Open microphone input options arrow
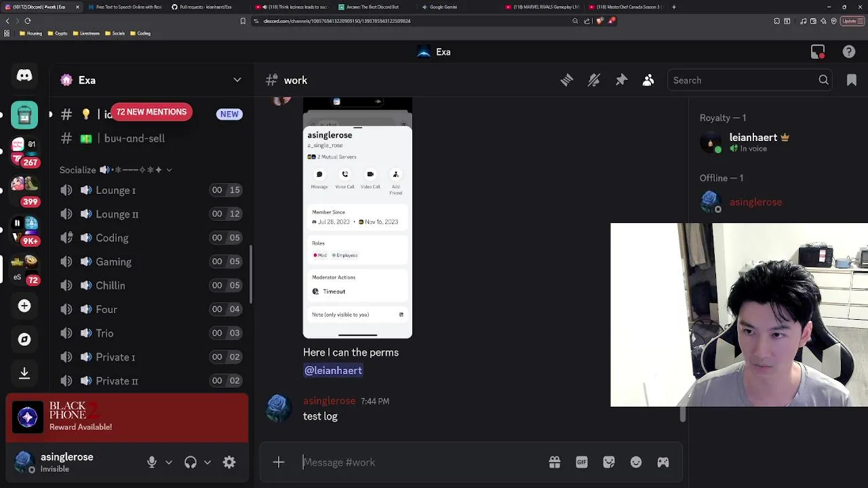The image size is (868, 488). [169, 462]
